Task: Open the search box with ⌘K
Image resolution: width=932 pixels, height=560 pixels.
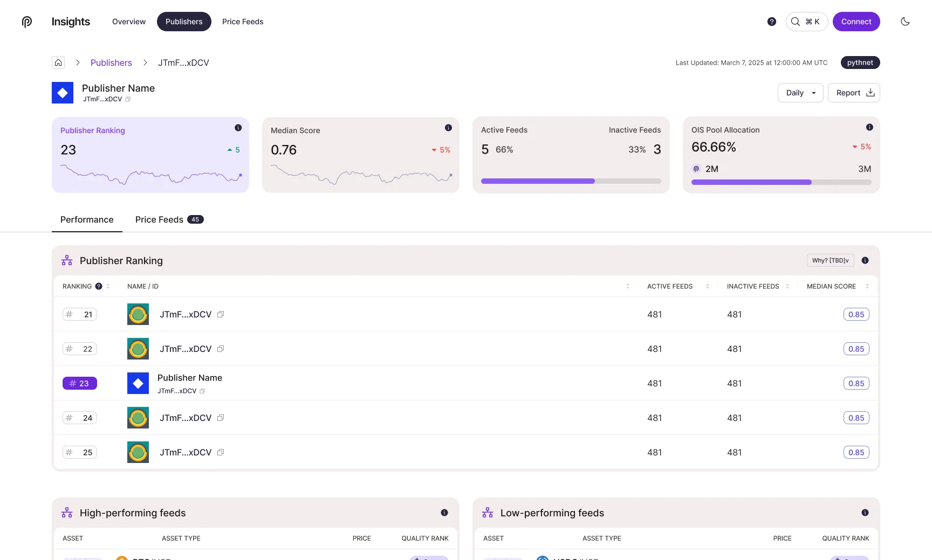Action: pos(807,22)
